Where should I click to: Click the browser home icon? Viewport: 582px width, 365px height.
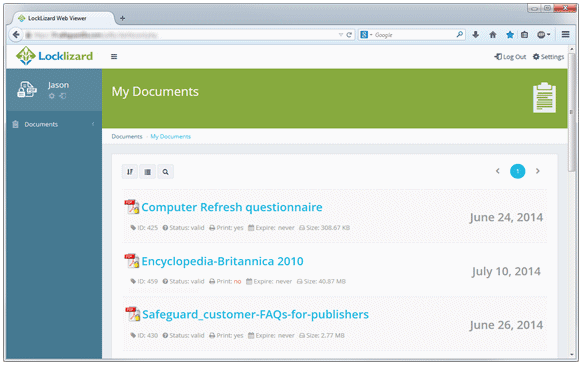[x=493, y=35]
